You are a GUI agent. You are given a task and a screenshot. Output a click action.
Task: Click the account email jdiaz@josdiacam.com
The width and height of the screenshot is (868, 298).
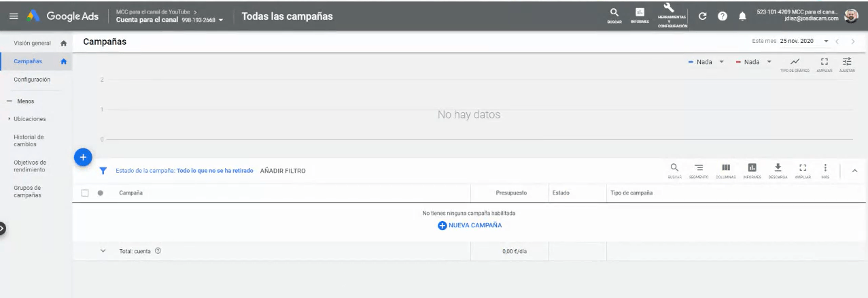[x=812, y=19]
